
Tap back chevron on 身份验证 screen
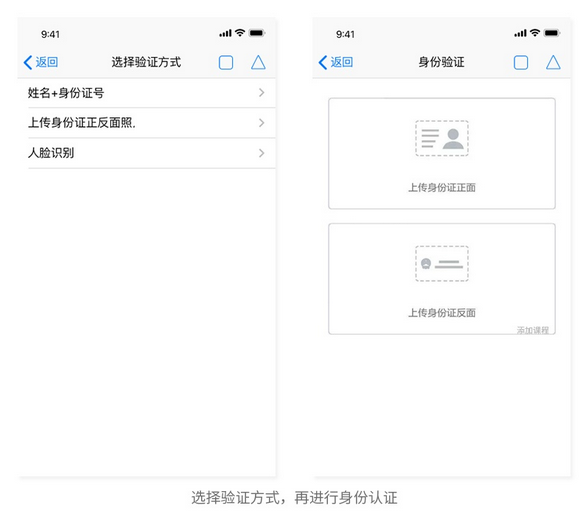pyautogui.click(x=323, y=63)
